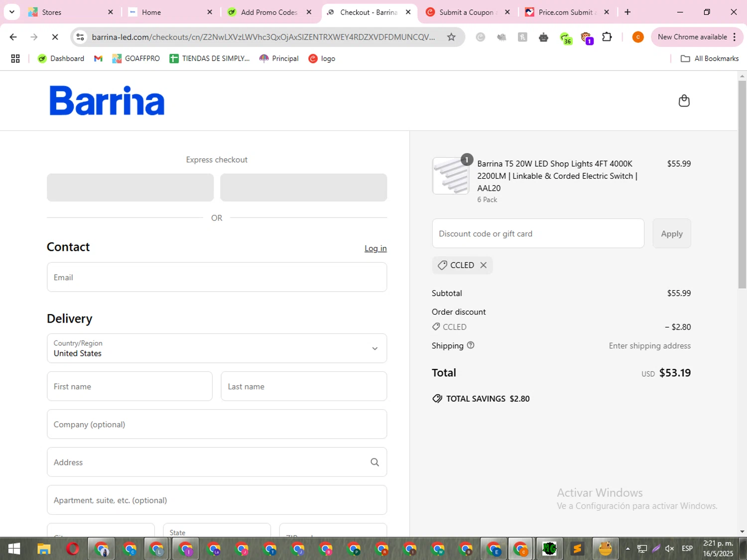View site information icon in address bar
The width and height of the screenshot is (747, 560).
click(80, 37)
